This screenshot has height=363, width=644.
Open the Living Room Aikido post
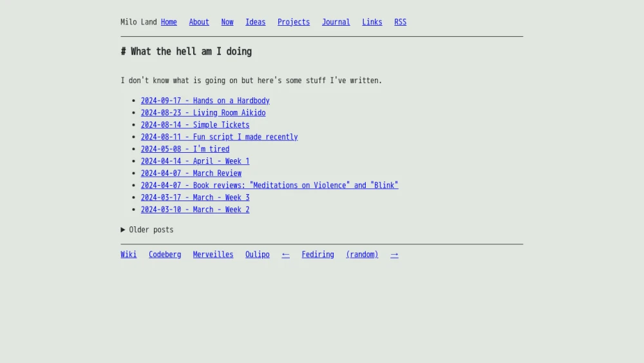(203, 113)
